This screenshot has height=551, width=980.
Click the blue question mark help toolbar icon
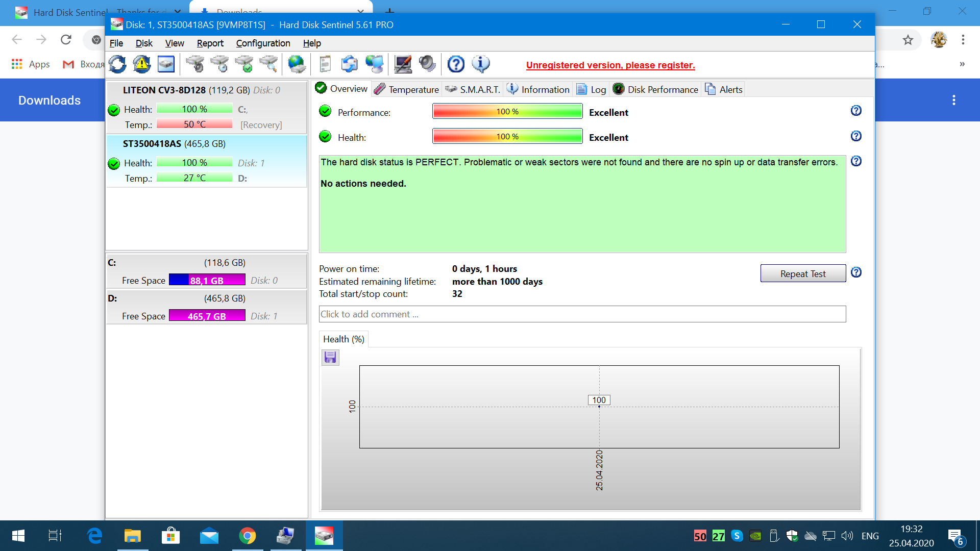[x=456, y=64]
